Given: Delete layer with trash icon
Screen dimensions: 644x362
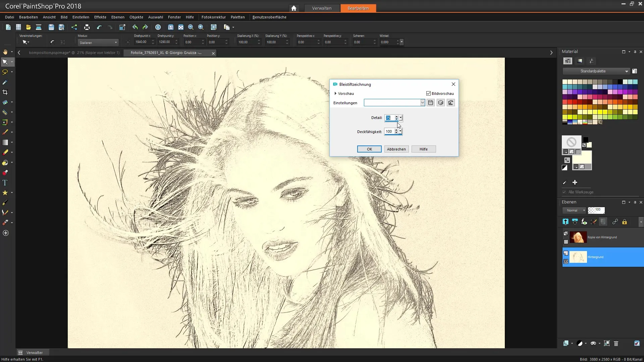Looking at the screenshot, I should pyautogui.click(x=616, y=343).
